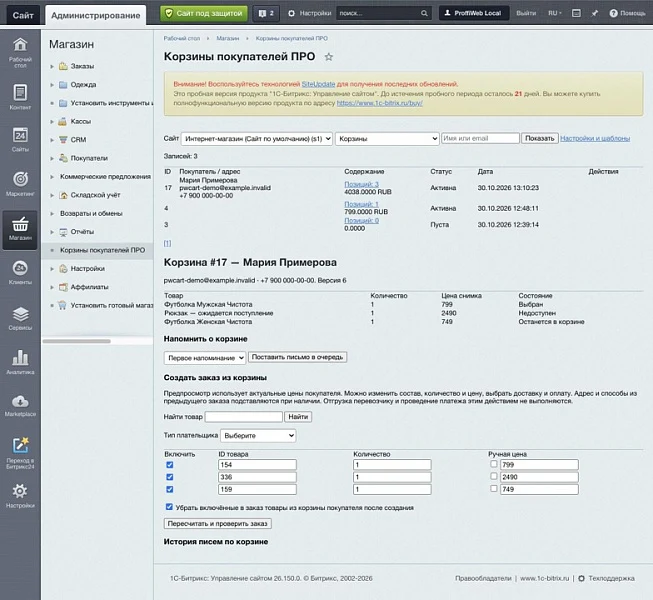This screenshot has width=653, height=600.
Task: Click the favorites star next to page title
Action: pos(329,57)
